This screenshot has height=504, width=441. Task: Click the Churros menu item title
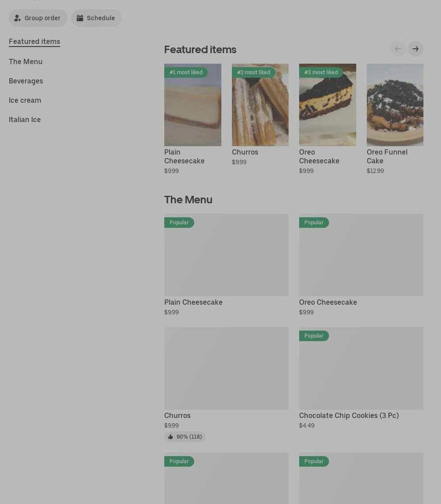(x=177, y=415)
